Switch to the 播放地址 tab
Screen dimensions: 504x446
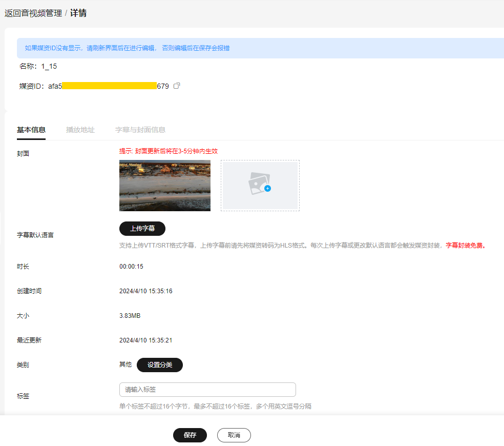[80, 130]
